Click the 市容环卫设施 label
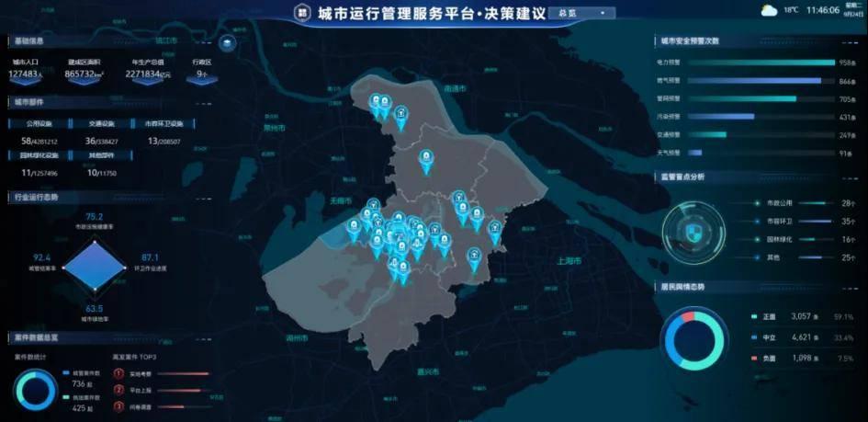Screen dimensions: 868x422 (x=164, y=123)
